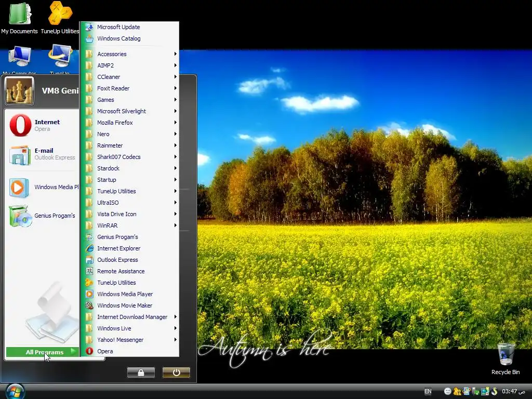Screen dimensions: 532x399
Task: Click the Remote Assistance icon
Action: (89, 271)
